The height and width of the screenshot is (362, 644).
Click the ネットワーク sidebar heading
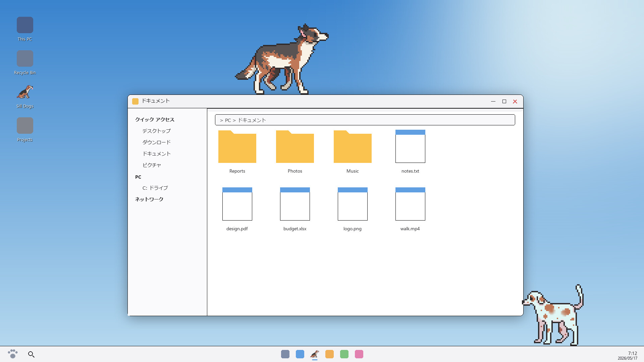point(149,199)
